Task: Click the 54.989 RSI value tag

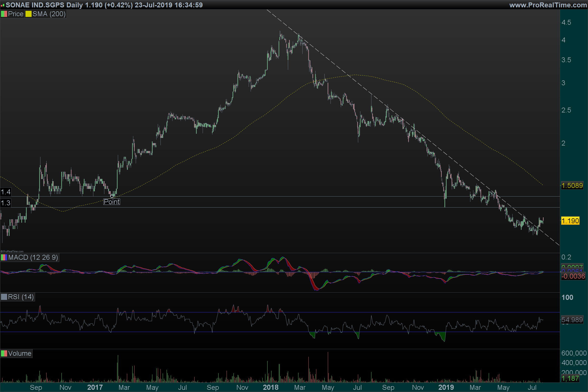Action: [572, 320]
